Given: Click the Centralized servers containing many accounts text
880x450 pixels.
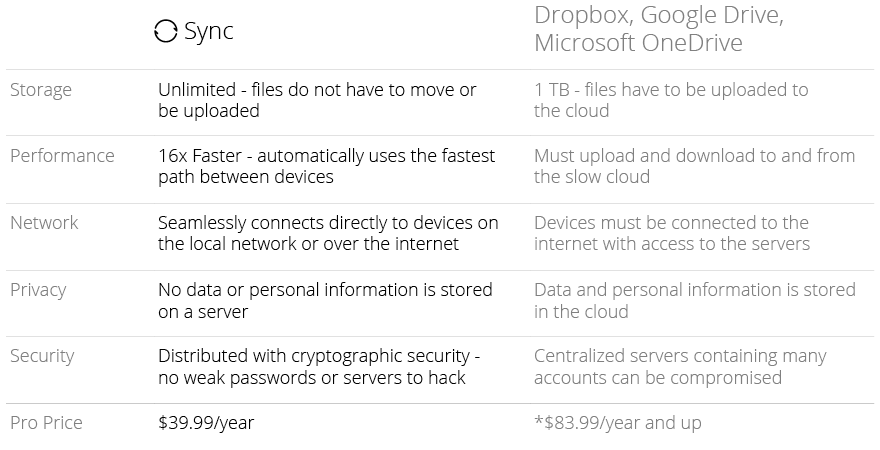Looking at the screenshot, I should pyautogui.click(x=680, y=366).
